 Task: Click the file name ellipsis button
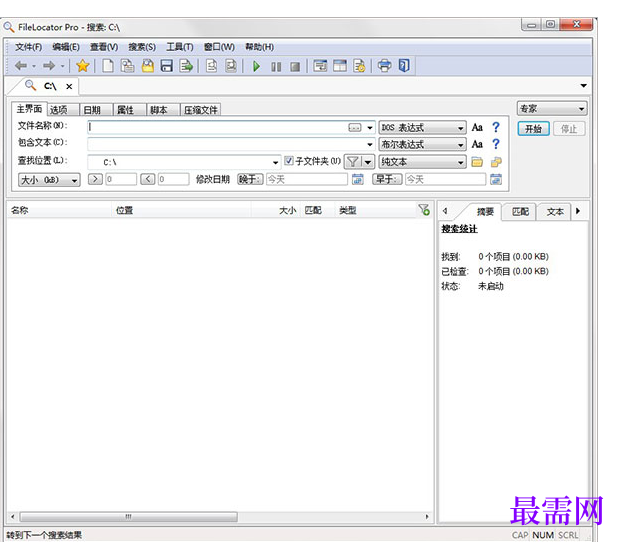pos(355,127)
